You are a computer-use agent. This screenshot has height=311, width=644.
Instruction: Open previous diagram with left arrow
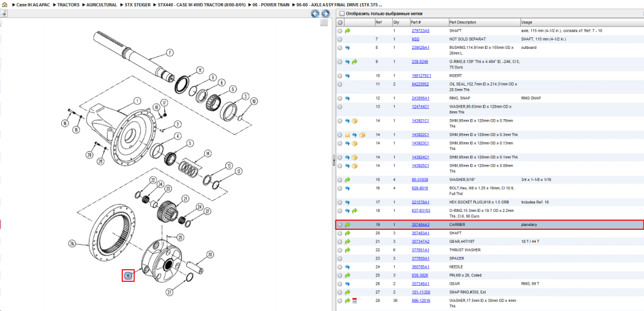[315, 14]
